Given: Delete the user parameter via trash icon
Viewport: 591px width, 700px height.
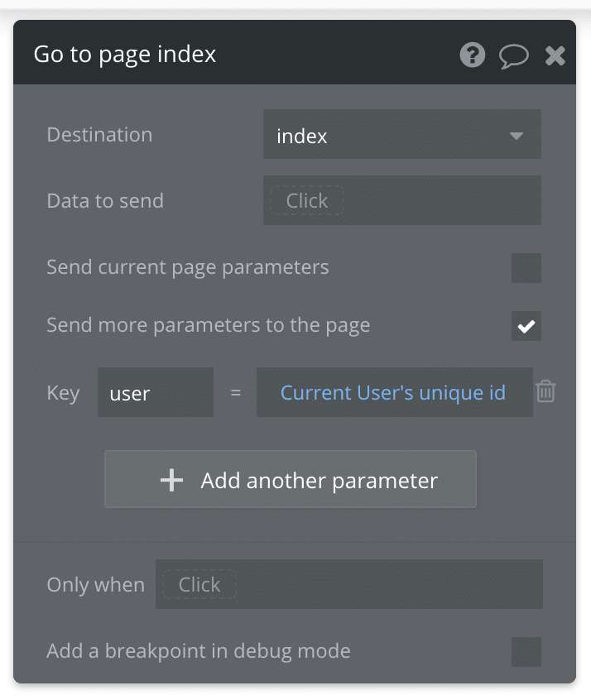Looking at the screenshot, I should (x=545, y=391).
